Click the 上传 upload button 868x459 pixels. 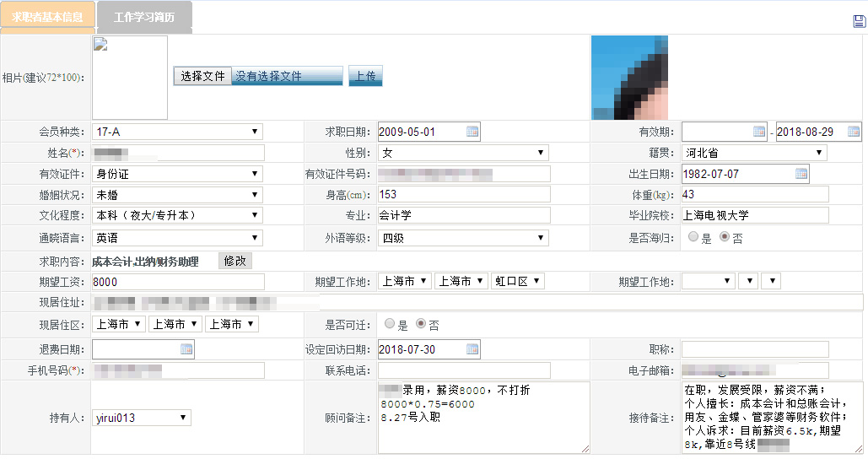click(365, 76)
